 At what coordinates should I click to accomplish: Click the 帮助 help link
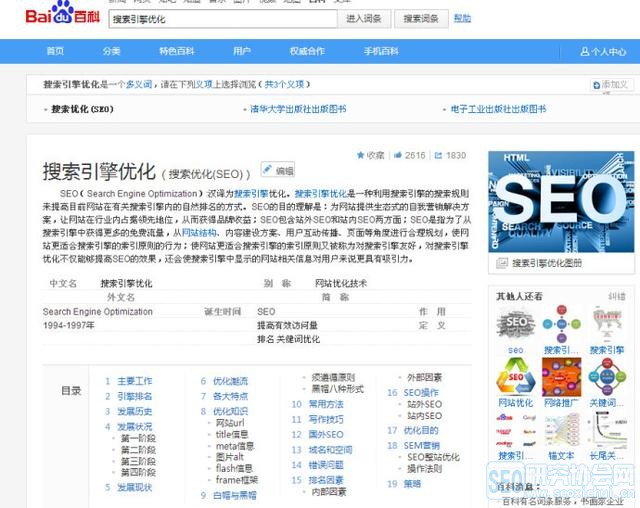tap(462, 19)
